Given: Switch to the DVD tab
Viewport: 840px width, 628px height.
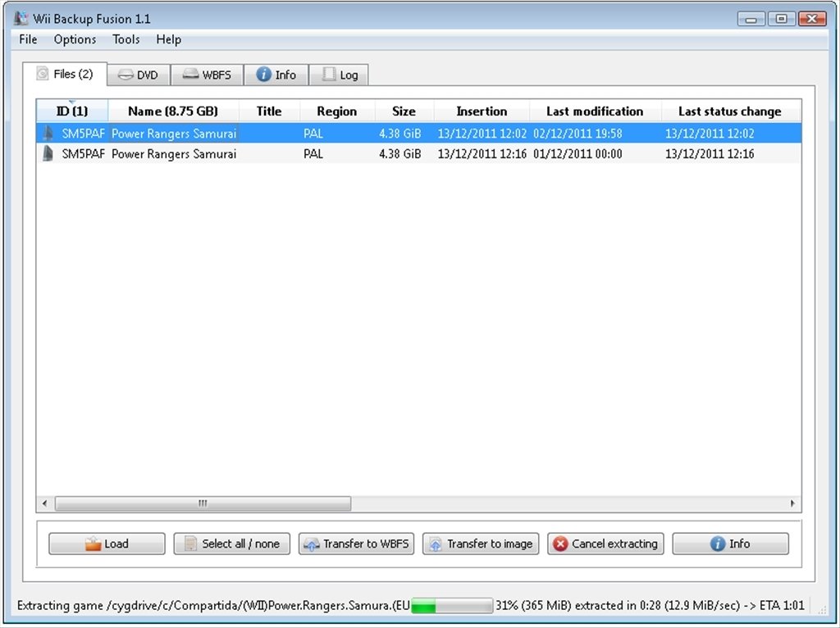Looking at the screenshot, I should (139, 75).
